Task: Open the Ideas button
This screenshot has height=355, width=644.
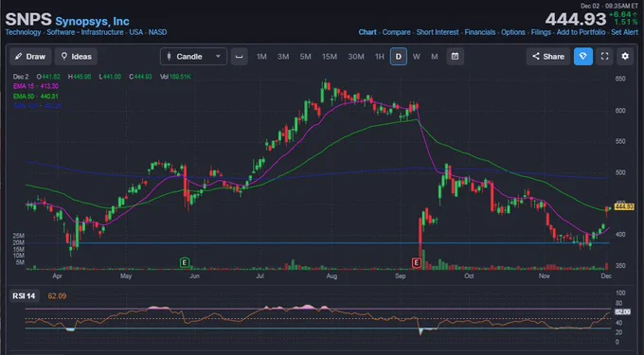Action: (76, 57)
